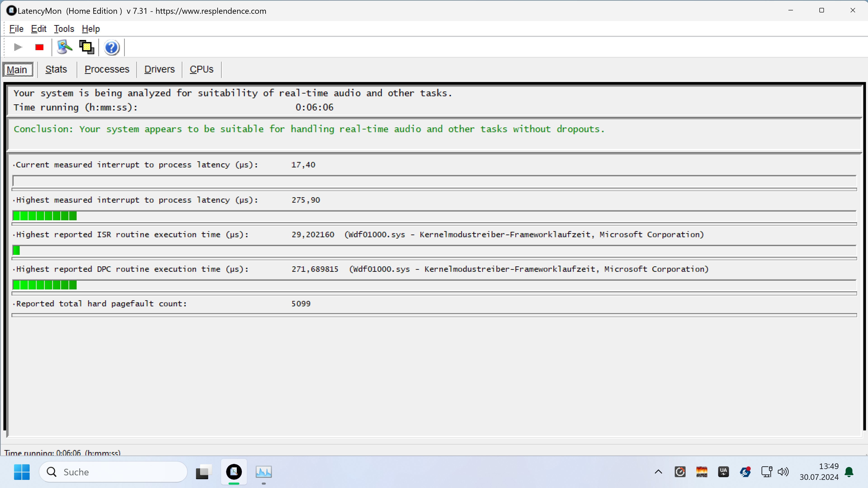The width and height of the screenshot is (868, 488).
Task: Close the LatencyMon window
Action: [x=853, y=10]
